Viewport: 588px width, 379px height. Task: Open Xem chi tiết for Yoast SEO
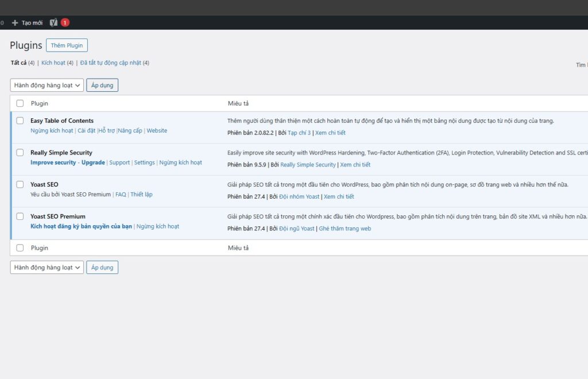pyautogui.click(x=339, y=196)
